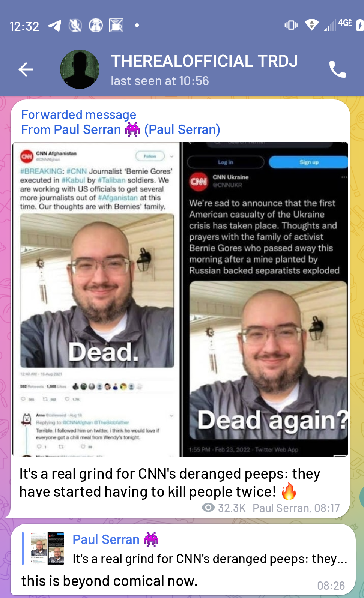Screen dimensions: 364x598
Task: Tap the muted microphone status icon
Action: pos(75,26)
